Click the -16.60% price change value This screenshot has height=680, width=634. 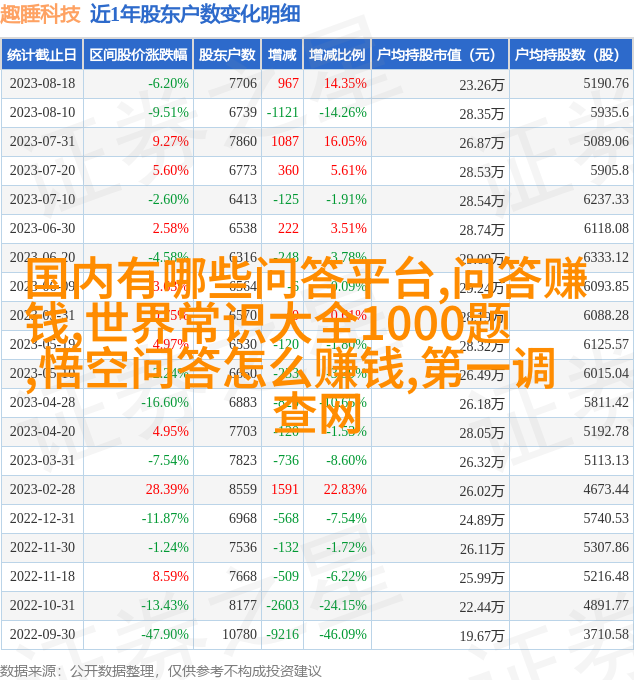click(x=165, y=402)
